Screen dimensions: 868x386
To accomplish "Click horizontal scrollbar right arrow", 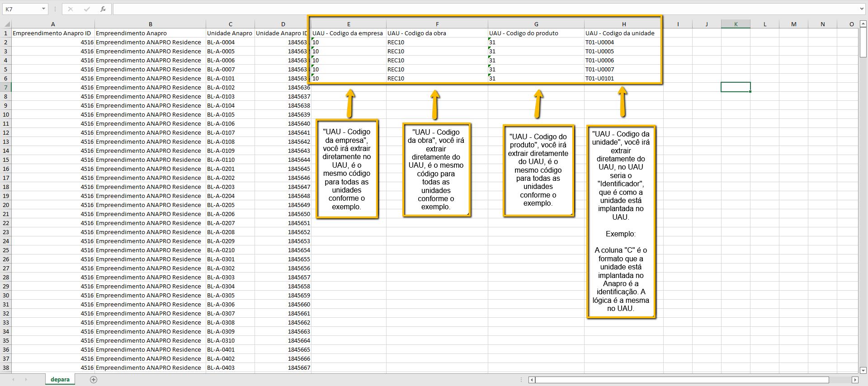I will pos(855,380).
